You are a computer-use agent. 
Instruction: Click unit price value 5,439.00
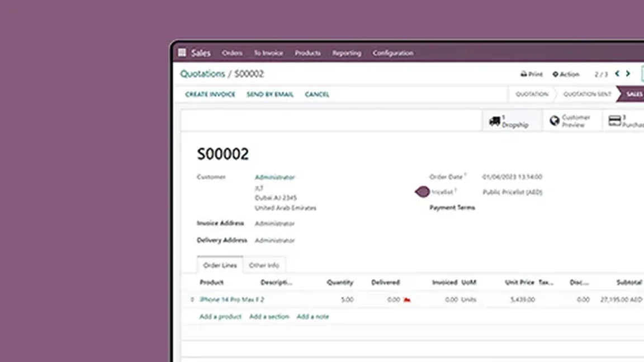click(523, 299)
